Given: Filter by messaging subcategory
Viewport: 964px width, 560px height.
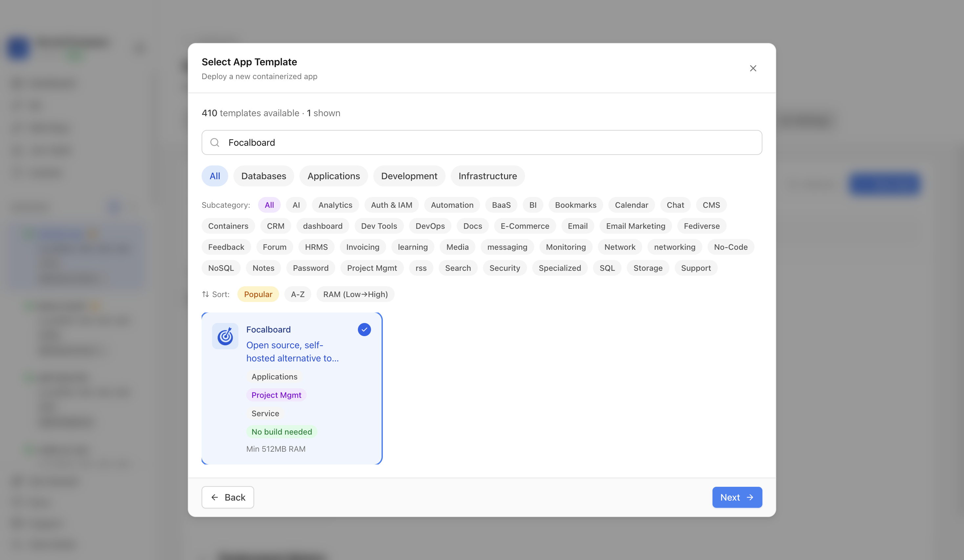Looking at the screenshot, I should tap(507, 247).
